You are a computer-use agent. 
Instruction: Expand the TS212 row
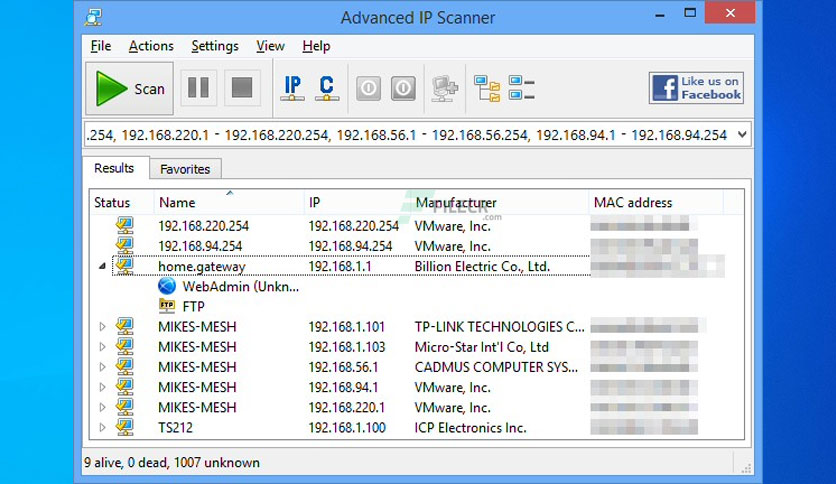102,427
